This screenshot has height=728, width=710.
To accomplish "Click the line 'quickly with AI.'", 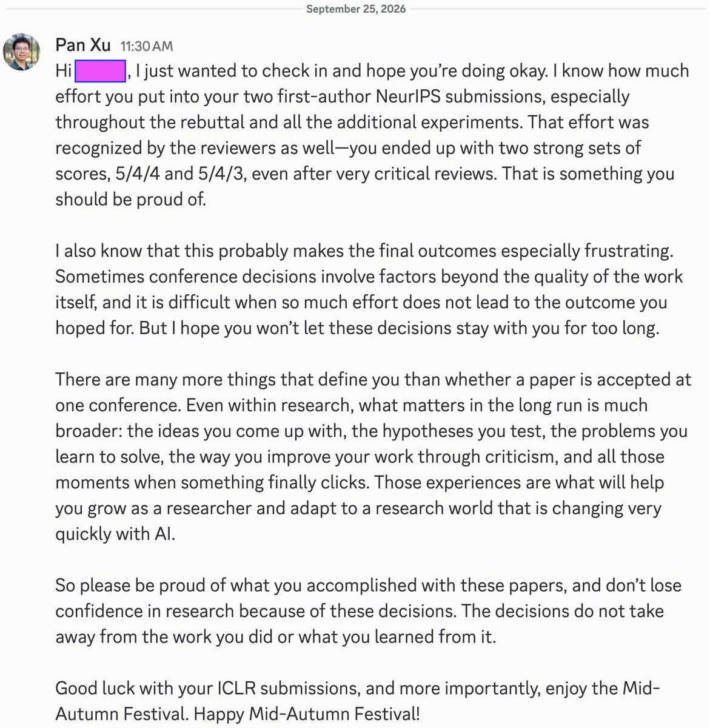I will click(115, 534).
